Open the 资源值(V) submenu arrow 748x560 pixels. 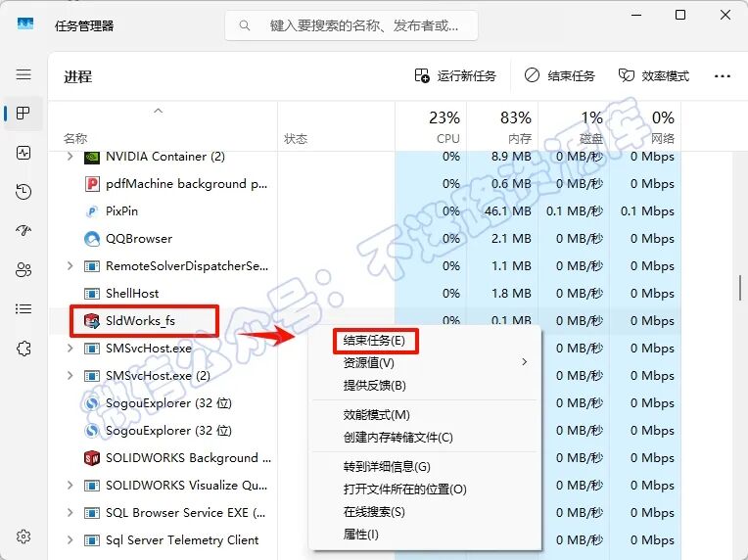pos(524,362)
